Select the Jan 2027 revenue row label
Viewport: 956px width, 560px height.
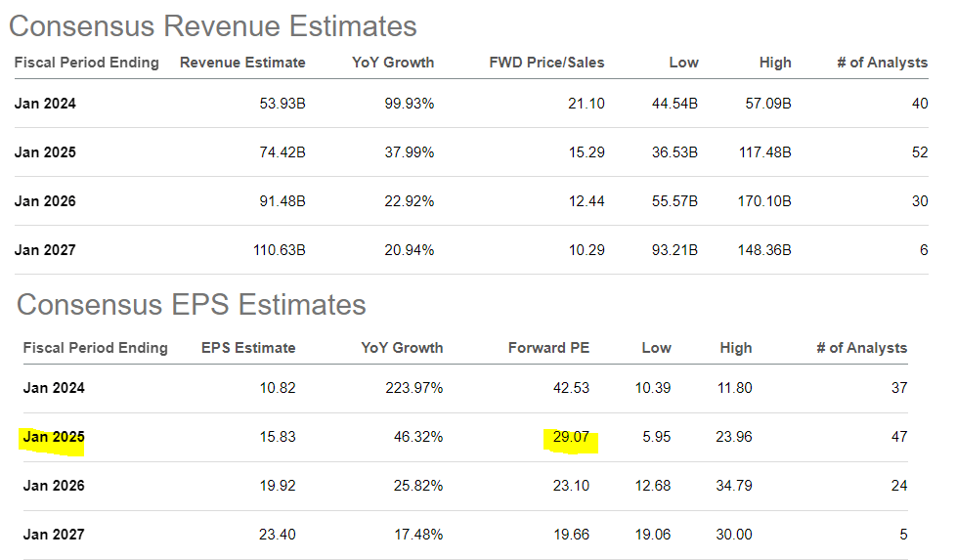[x=45, y=250]
